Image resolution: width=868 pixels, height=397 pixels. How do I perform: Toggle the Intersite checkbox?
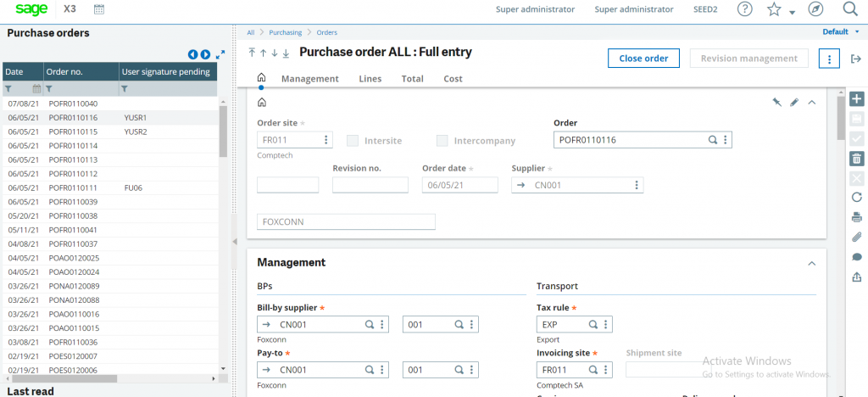[x=352, y=141]
